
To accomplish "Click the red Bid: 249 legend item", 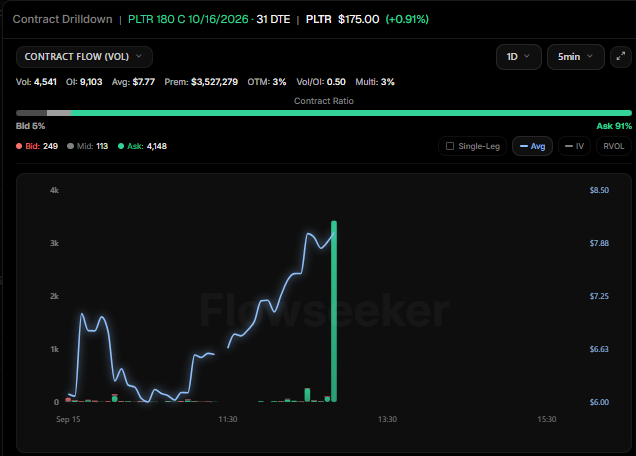I will tap(37, 146).
